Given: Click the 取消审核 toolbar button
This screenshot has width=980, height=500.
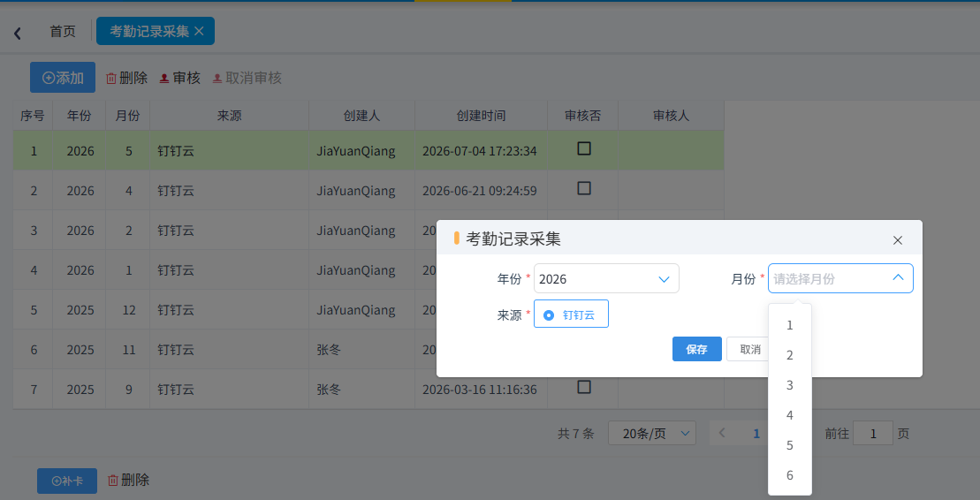Looking at the screenshot, I should click(247, 78).
